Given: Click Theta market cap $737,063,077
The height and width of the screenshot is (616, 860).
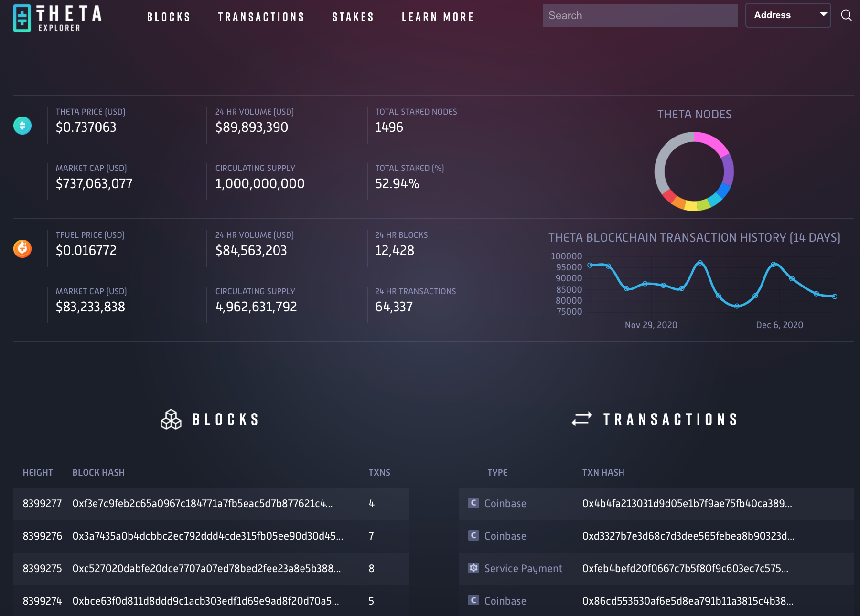Looking at the screenshot, I should click(x=94, y=184).
